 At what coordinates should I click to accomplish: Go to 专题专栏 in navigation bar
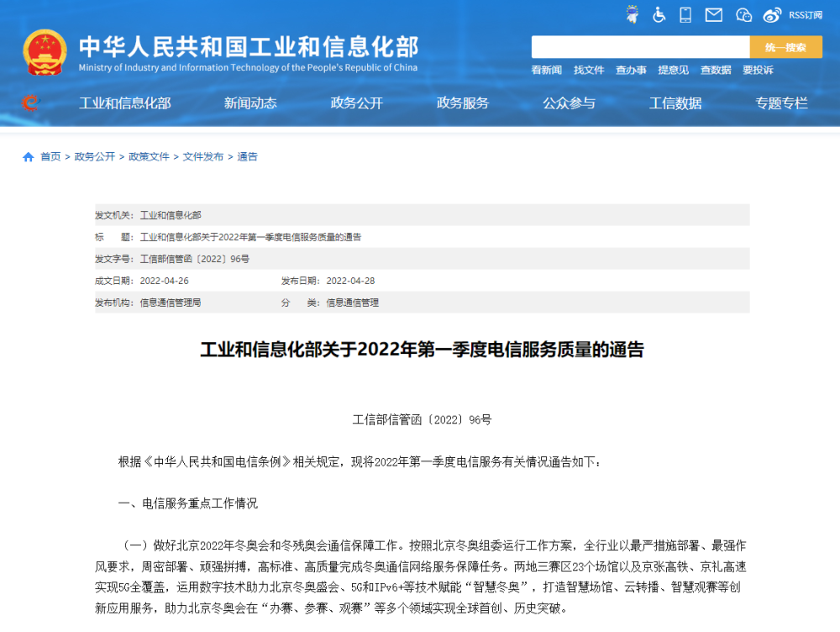click(x=781, y=103)
